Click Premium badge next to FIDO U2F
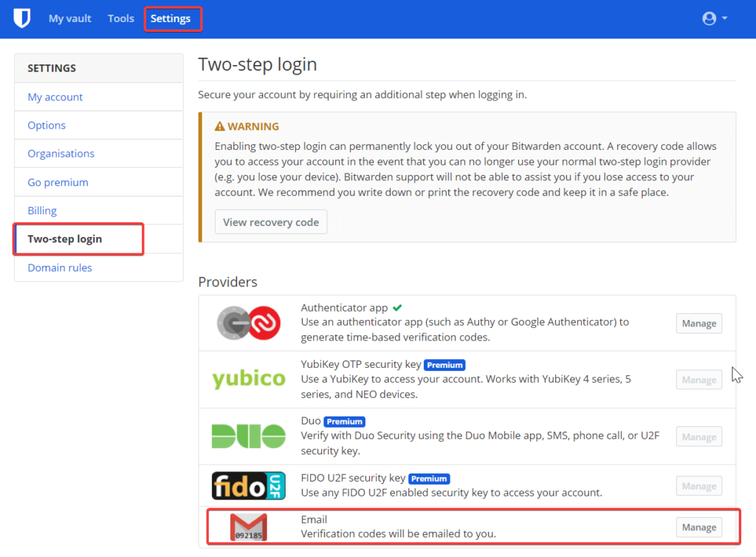The width and height of the screenshot is (756, 557). [x=429, y=479]
